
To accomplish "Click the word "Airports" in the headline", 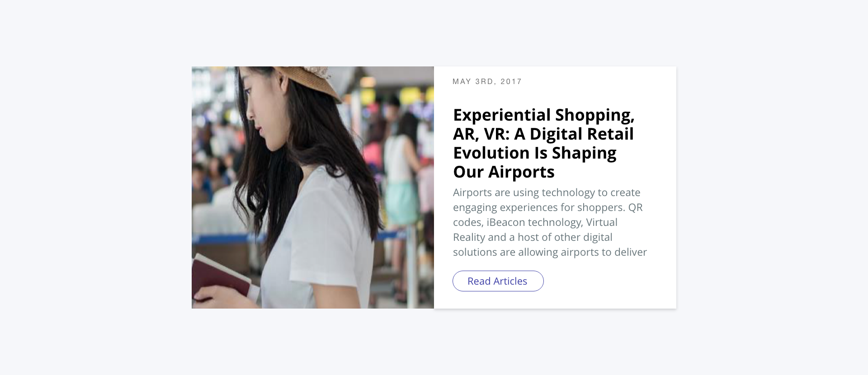I will (521, 172).
